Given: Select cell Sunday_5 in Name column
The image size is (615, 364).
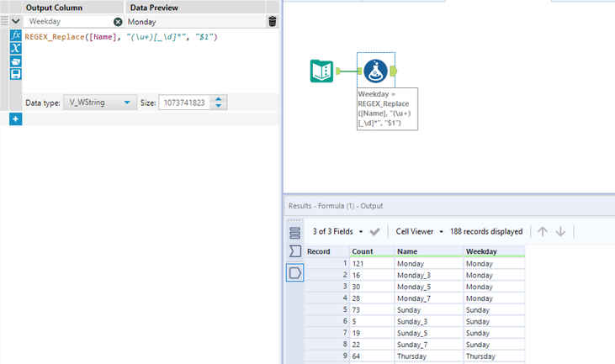Looking at the screenshot, I should click(x=429, y=333).
